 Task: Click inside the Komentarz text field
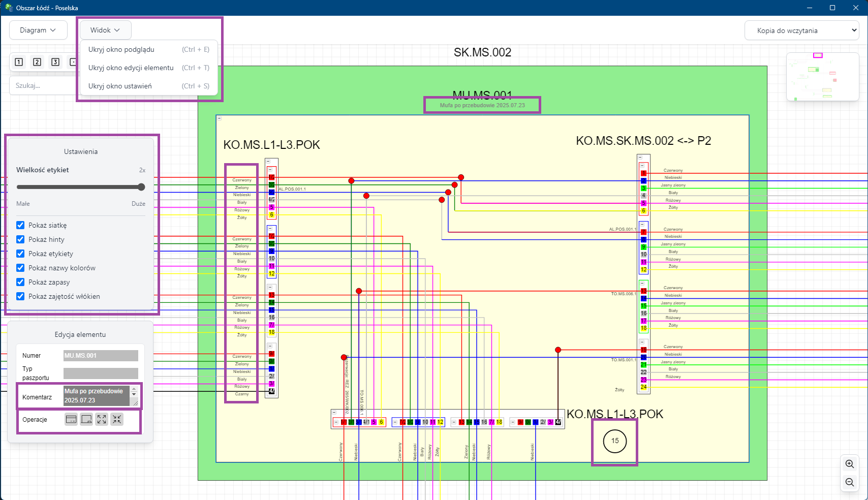click(x=97, y=396)
